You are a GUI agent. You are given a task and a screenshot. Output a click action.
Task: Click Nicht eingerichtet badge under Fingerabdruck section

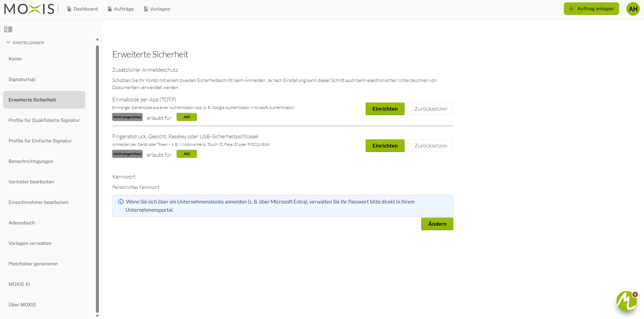pyautogui.click(x=127, y=154)
